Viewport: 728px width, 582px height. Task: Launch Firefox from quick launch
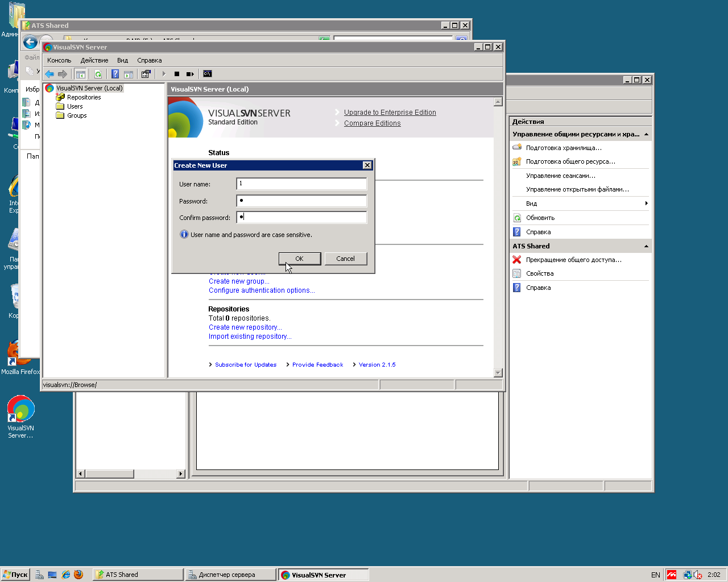pyautogui.click(x=78, y=575)
